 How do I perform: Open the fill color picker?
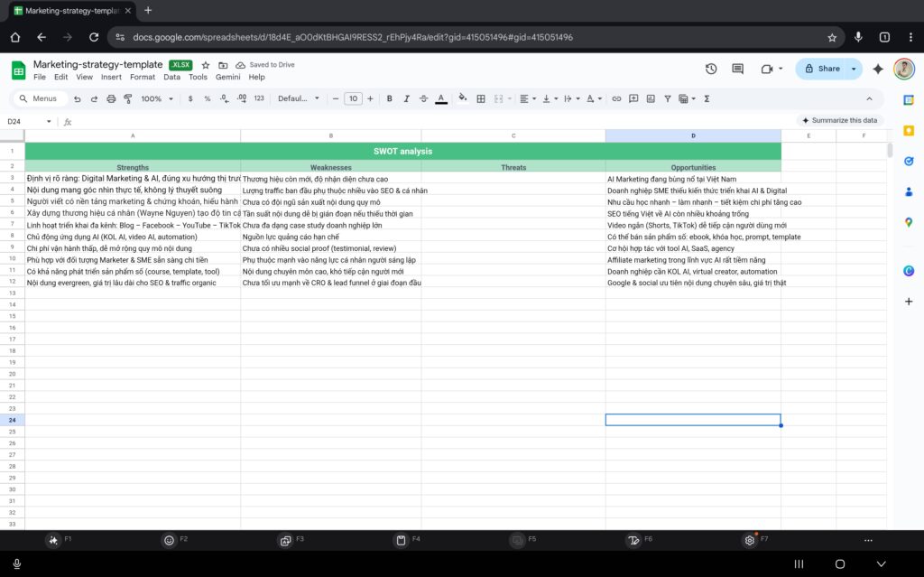coord(463,98)
